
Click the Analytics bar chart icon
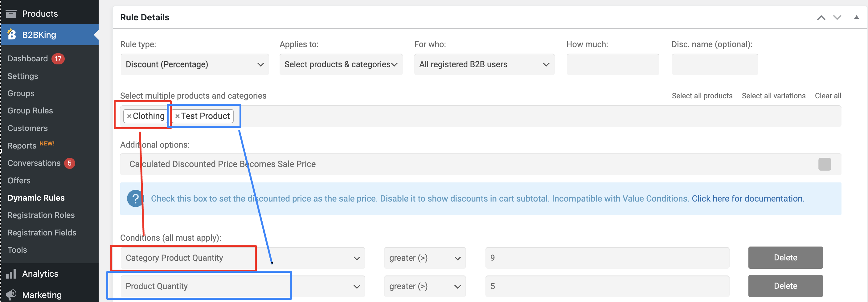click(11, 274)
